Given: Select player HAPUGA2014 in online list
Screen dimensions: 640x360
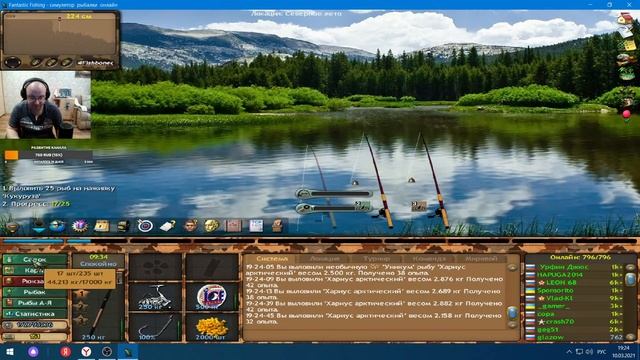Looking at the screenshot, I should click(560, 275).
